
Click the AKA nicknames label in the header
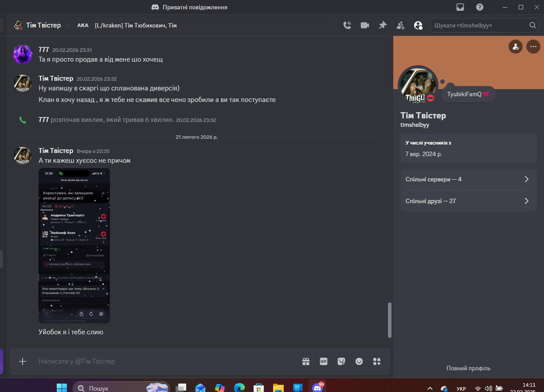point(83,25)
